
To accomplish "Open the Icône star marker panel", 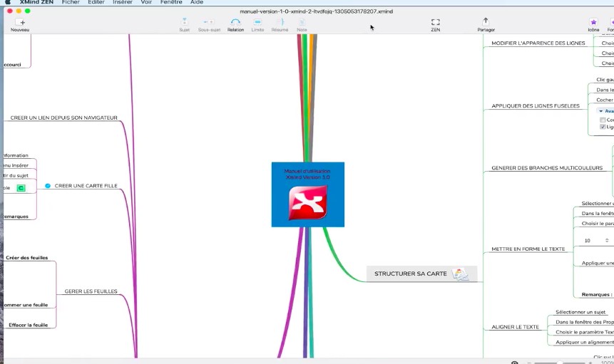I will click(593, 25).
